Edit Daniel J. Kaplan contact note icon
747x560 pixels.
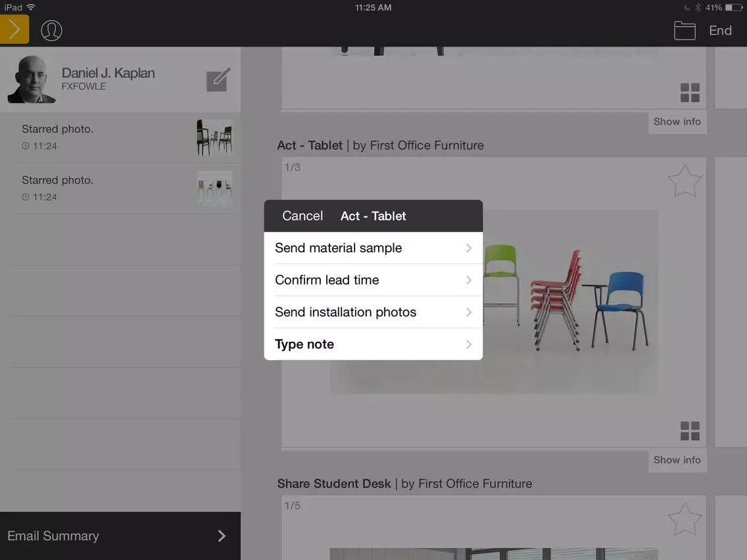218,80
